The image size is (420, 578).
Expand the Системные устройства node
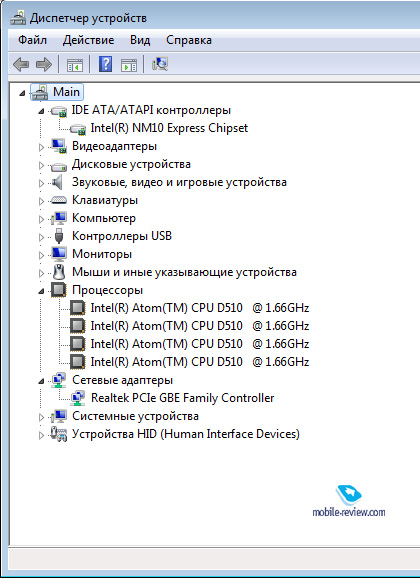click(x=41, y=418)
